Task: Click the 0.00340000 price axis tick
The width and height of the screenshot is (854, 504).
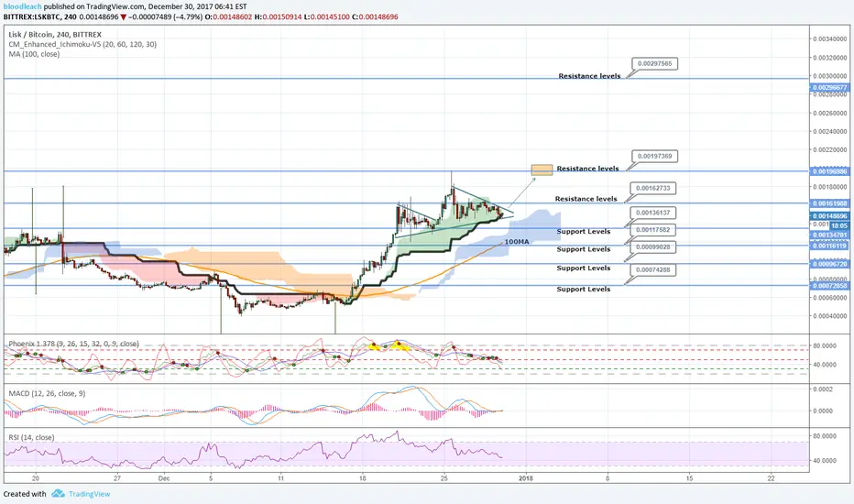Action: tap(830, 39)
